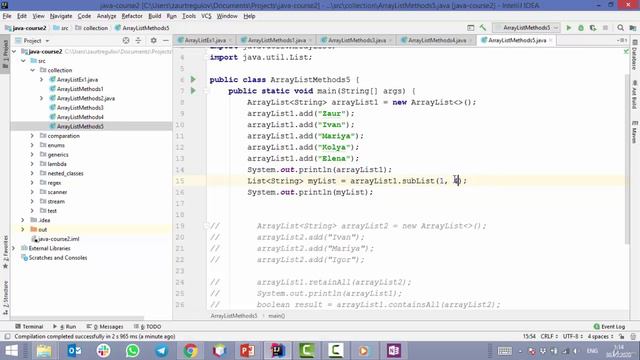Click run gutter arrow beside main method
This screenshot has width=640, height=360.
coord(193,91)
